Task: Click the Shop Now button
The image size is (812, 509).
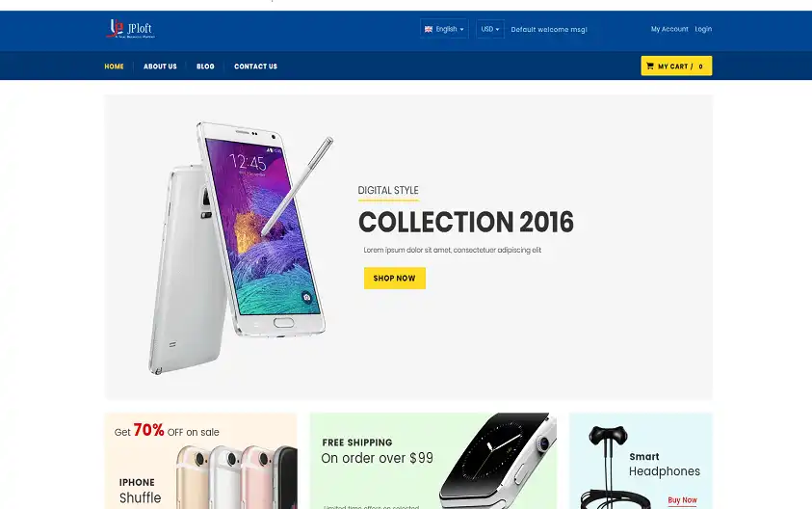Action: [x=395, y=279]
